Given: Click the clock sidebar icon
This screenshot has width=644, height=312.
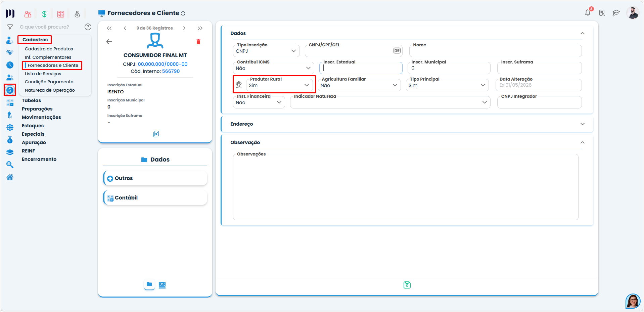Looking at the screenshot, I should point(10,65).
